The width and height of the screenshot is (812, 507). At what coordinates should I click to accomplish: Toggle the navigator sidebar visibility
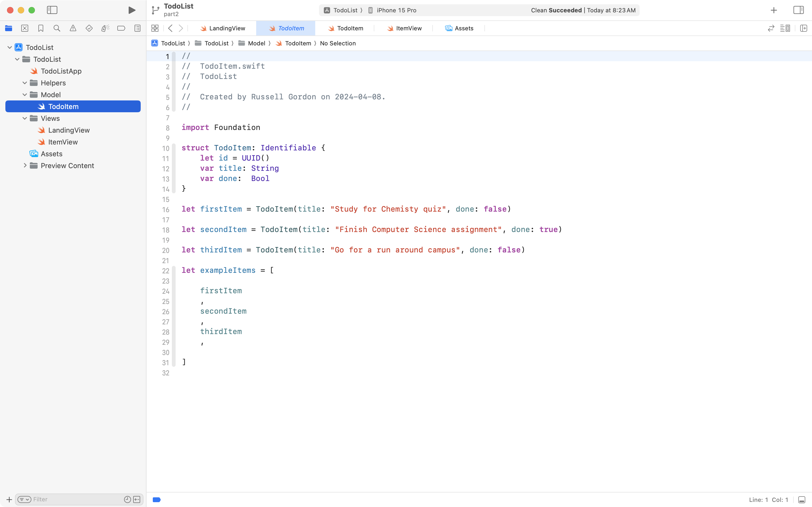[x=52, y=10]
